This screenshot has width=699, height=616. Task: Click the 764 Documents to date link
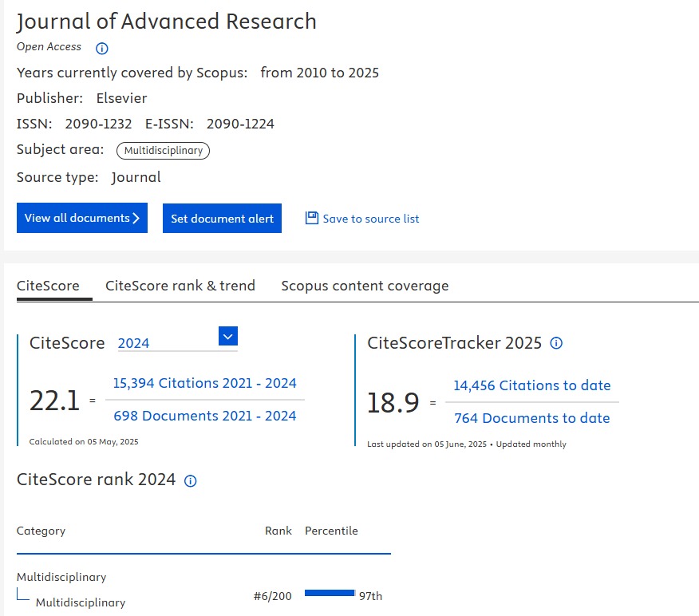[x=531, y=418]
